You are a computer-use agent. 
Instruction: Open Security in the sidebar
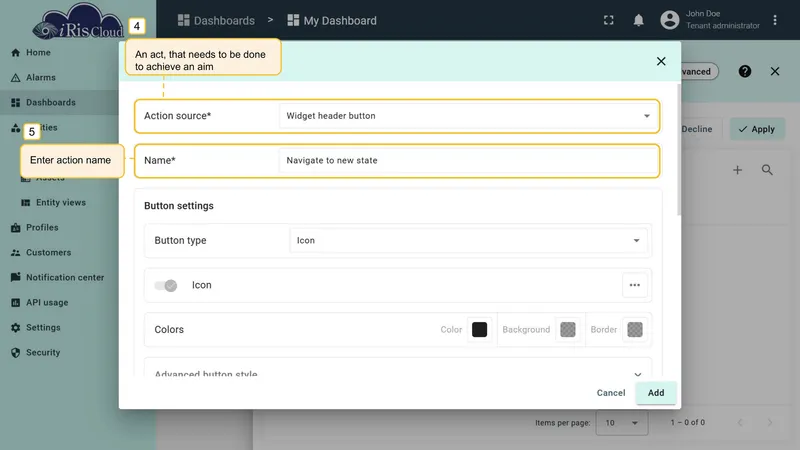(x=43, y=353)
